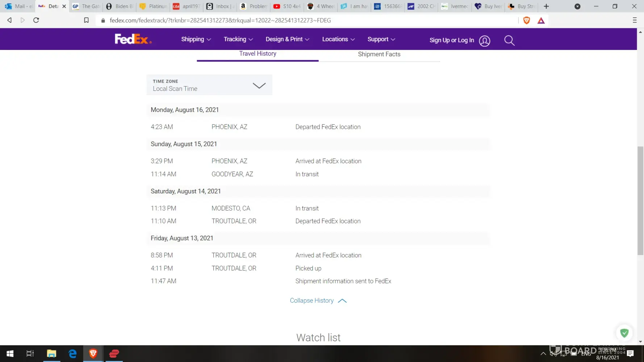Click Sign Up or Log In
Image resolution: width=644 pixels, height=362 pixels.
coord(452,40)
